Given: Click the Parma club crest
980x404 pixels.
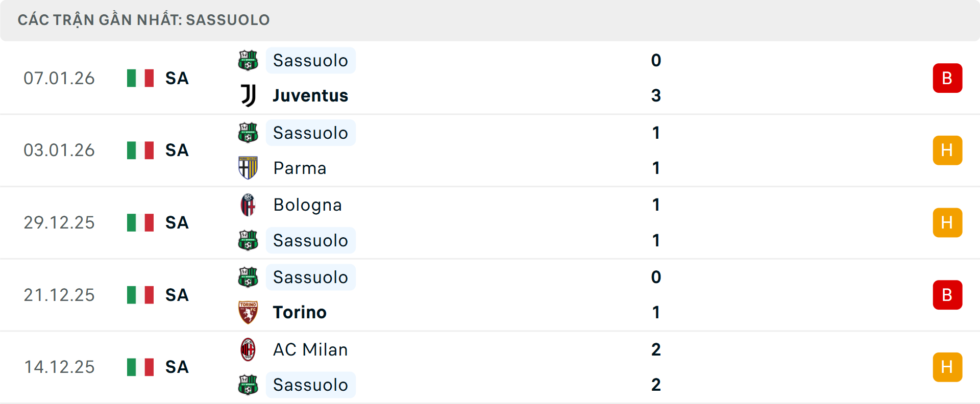Looking at the screenshot, I should 248,168.
